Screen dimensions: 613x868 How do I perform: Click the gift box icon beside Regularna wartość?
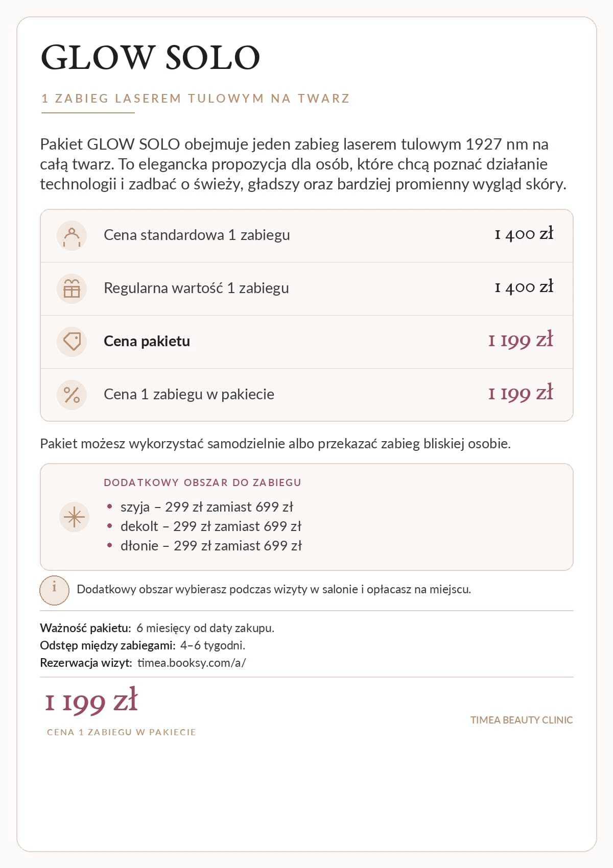tap(72, 288)
